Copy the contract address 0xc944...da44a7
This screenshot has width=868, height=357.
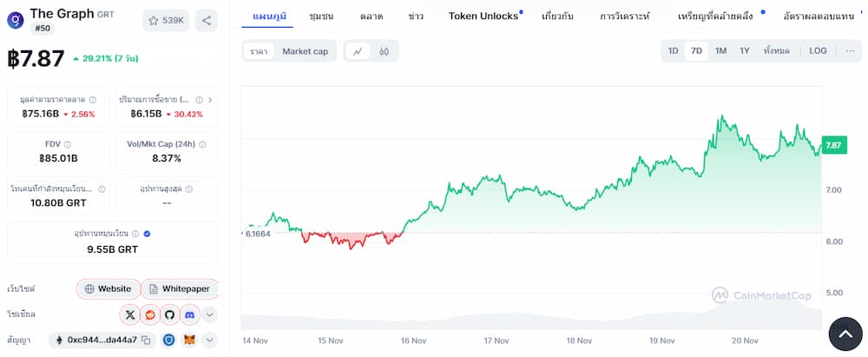coord(146,340)
